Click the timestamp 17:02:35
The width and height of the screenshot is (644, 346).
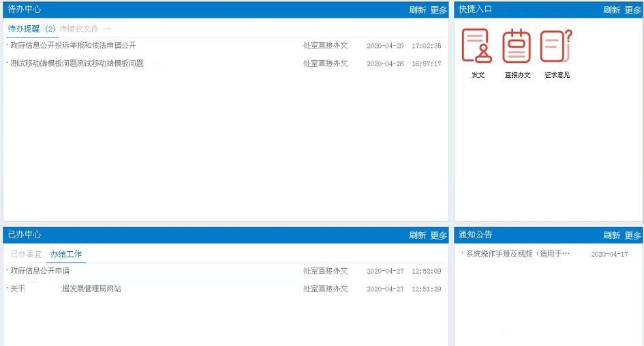point(427,46)
